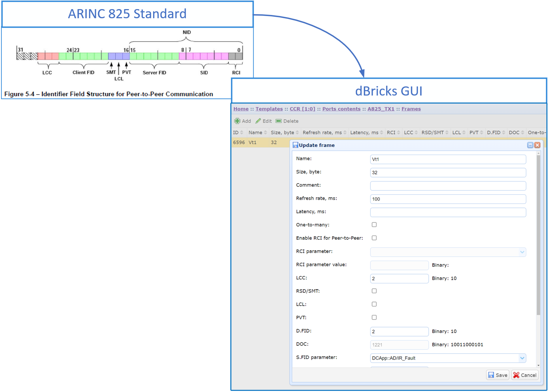Save the frame changes

[x=498, y=375]
